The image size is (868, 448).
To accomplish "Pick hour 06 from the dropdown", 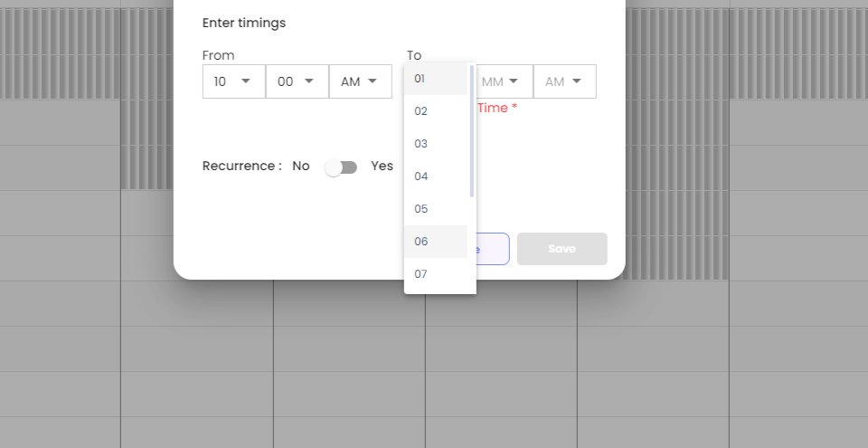I will (436, 241).
